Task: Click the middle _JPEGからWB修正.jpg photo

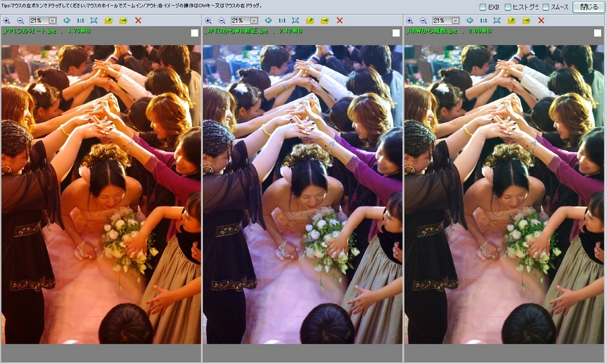Action: 302,194
